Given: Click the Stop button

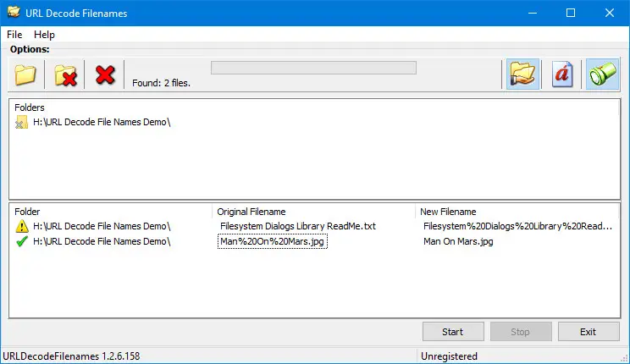Looking at the screenshot, I should click(520, 332).
